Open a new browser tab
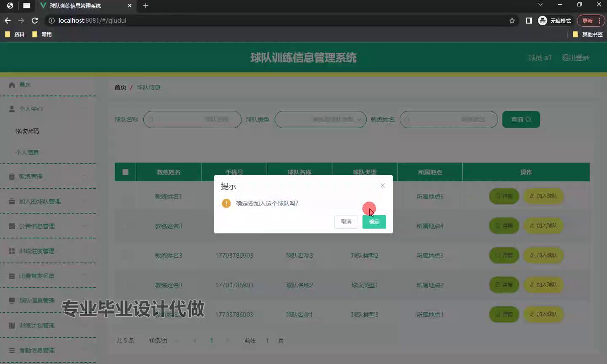Viewport: 607px width, 364px height. (146, 5)
